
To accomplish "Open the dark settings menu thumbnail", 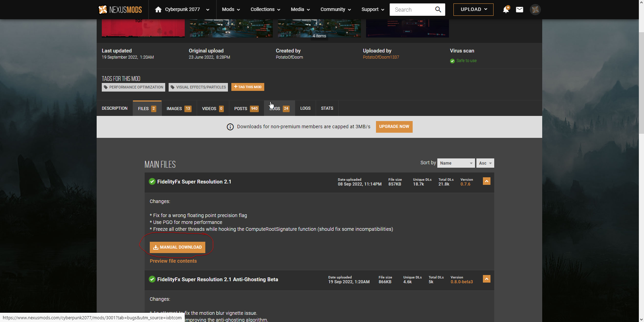I will pos(408,28).
